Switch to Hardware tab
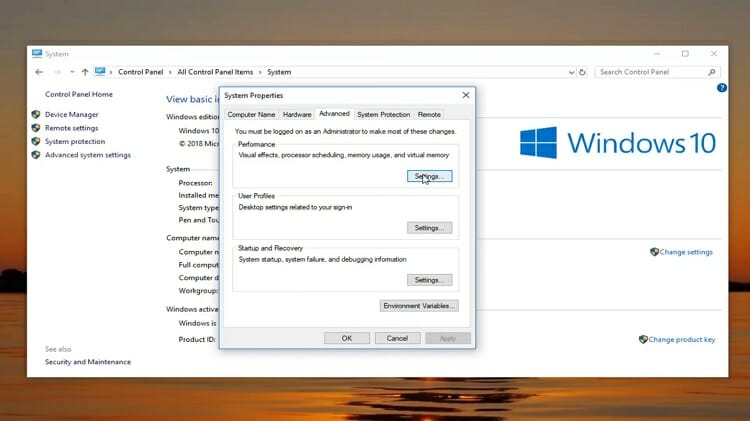This screenshot has width=750, height=421. point(297,114)
